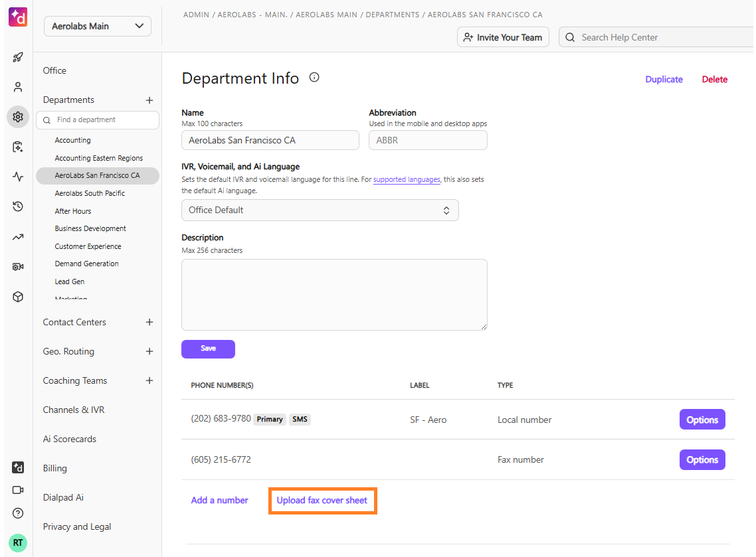Open Billing settings
The width and height of the screenshot is (756, 557).
pos(55,468)
